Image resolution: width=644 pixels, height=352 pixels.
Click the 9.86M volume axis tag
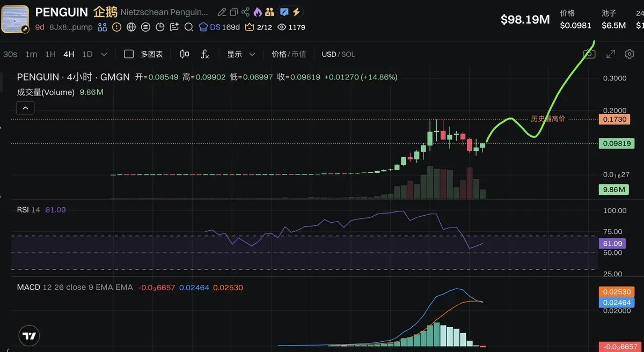coord(614,189)
